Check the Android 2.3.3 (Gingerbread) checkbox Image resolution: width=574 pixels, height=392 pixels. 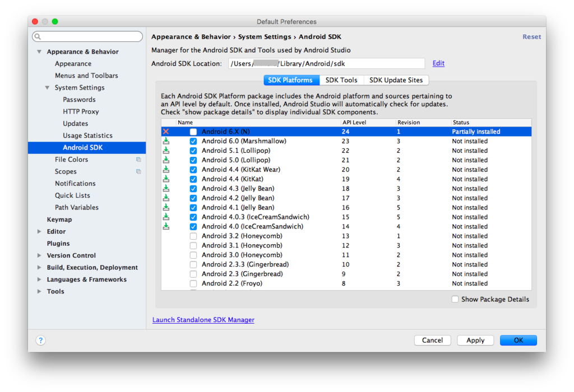(x=193, y=264)
